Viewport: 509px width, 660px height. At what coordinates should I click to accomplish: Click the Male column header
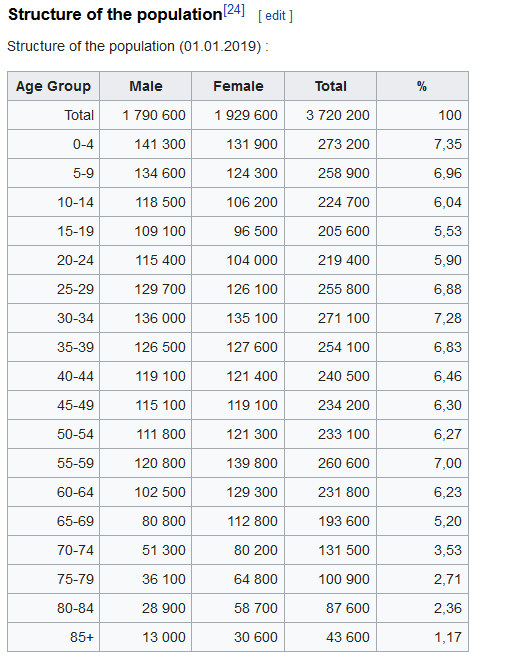click(146, 86)
